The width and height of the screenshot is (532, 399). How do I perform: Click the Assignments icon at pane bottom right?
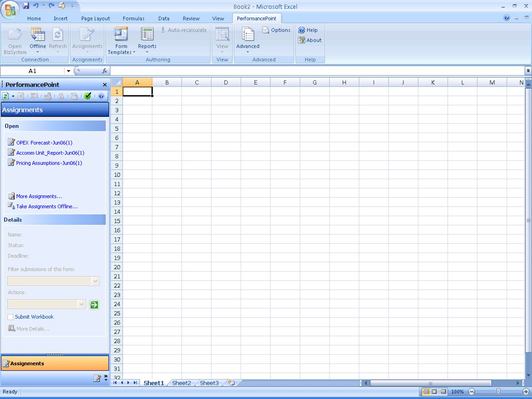tap(98, 378)
